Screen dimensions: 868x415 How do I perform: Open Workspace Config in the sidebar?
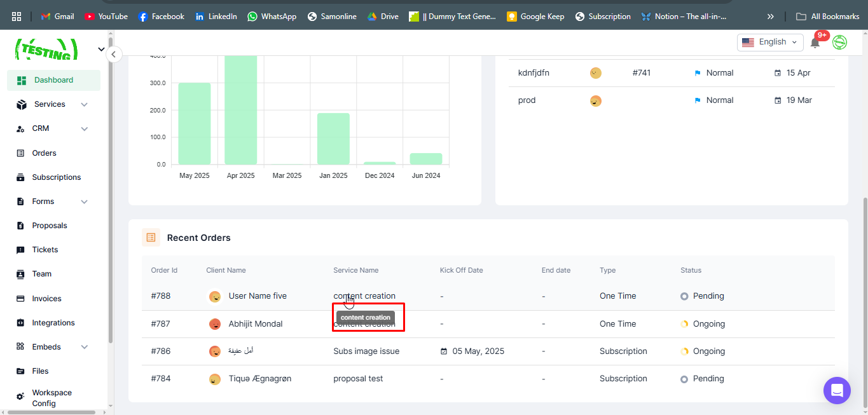coord(52,398)
